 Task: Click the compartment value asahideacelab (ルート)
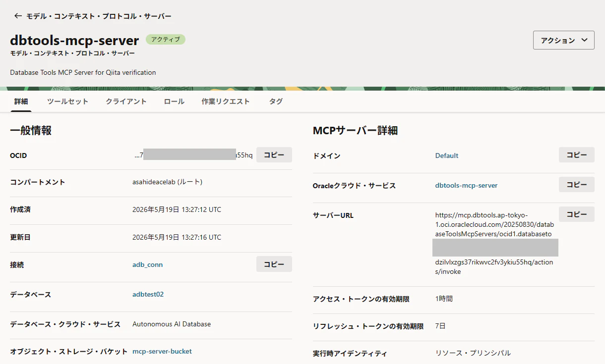pos(168,182)
